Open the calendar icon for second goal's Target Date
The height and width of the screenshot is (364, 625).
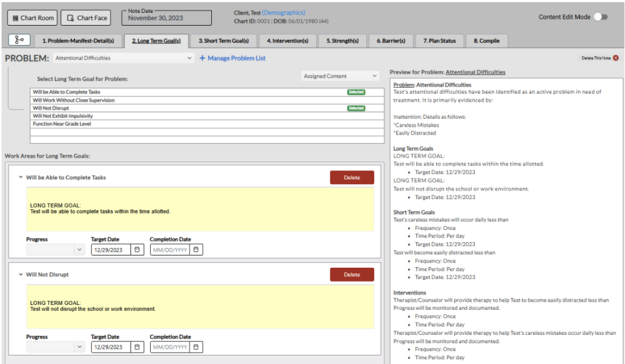pos(137,346)
